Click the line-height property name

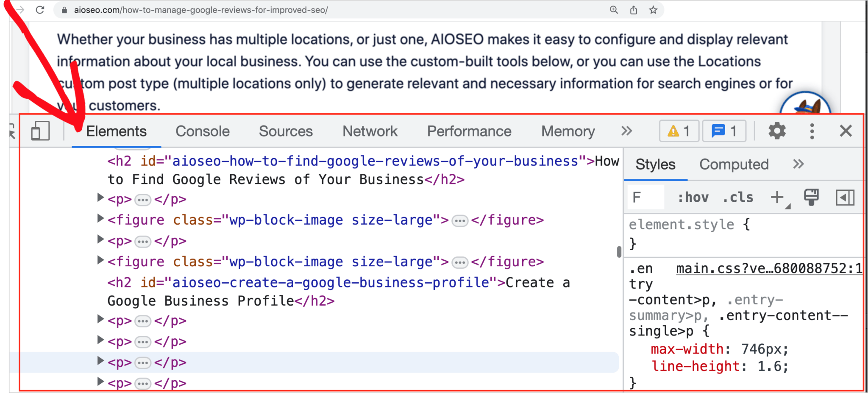pos(695,366)
